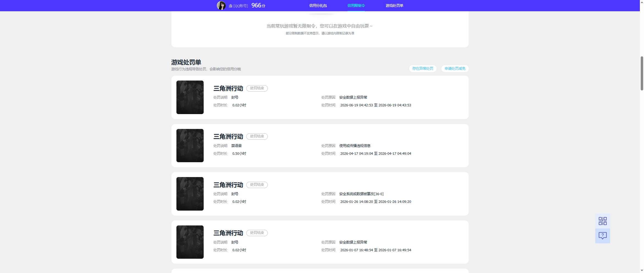Click time range starting 2026-04-17 04:19:04
The image size is (644, 273).
[x=376, y=153]
